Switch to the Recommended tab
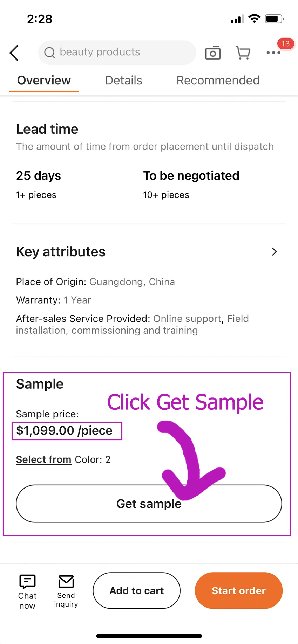Screen dimensions: 298x644 coord(218,80)
